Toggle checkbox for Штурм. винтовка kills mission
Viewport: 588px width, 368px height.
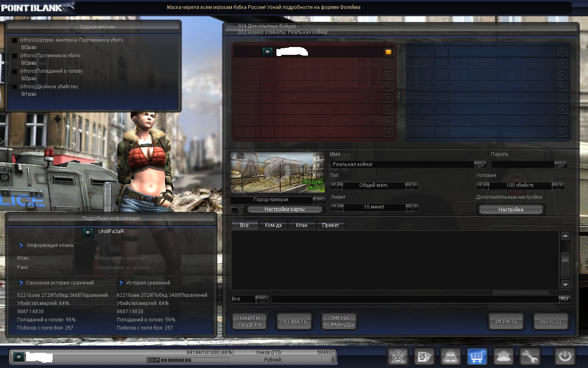15,40
